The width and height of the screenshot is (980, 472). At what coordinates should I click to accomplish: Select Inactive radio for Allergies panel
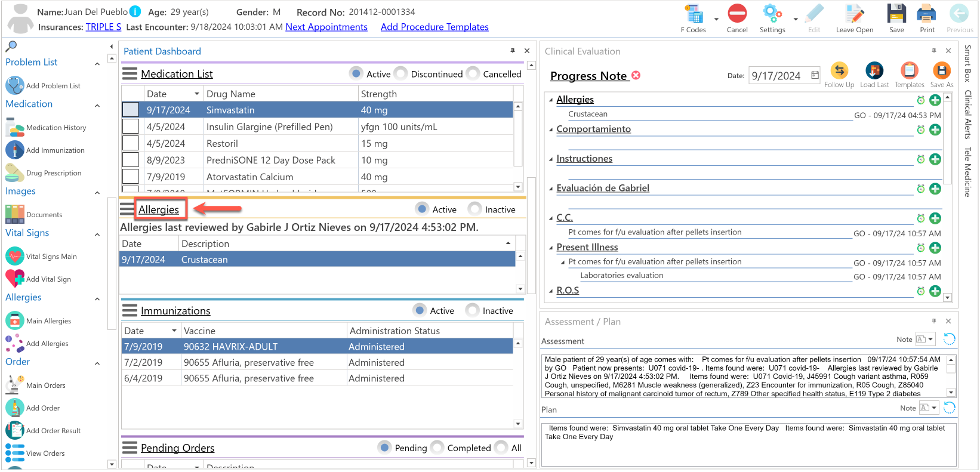tap(475, 209)
